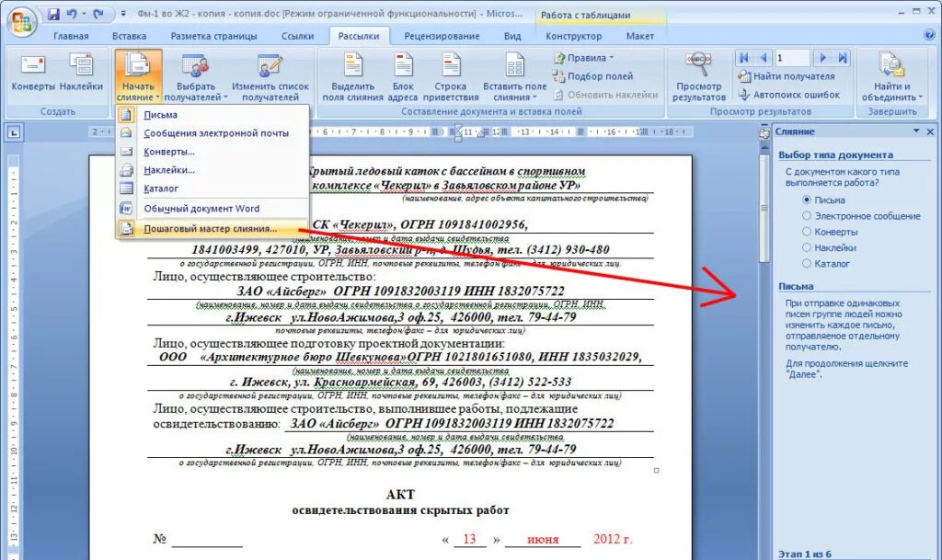Click the Office button orb
This screenshot has width=942, height=560.
point(21,23)
